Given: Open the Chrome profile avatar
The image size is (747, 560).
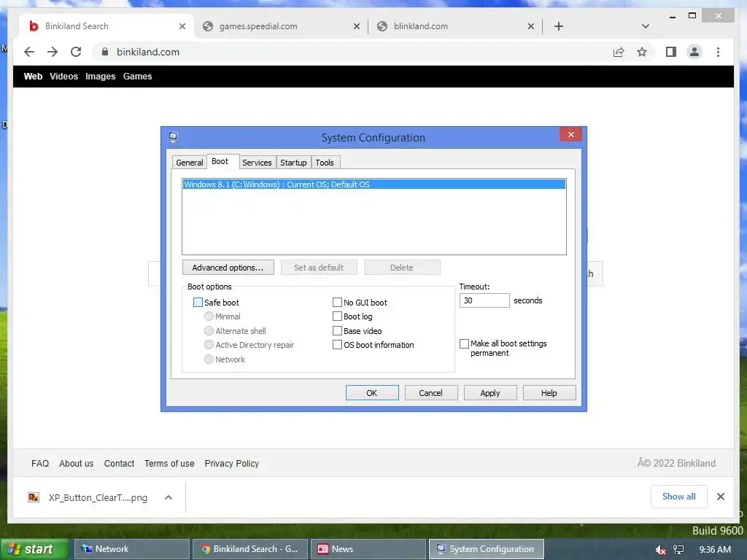Looking at the screenshot, I should coord(694,52).
